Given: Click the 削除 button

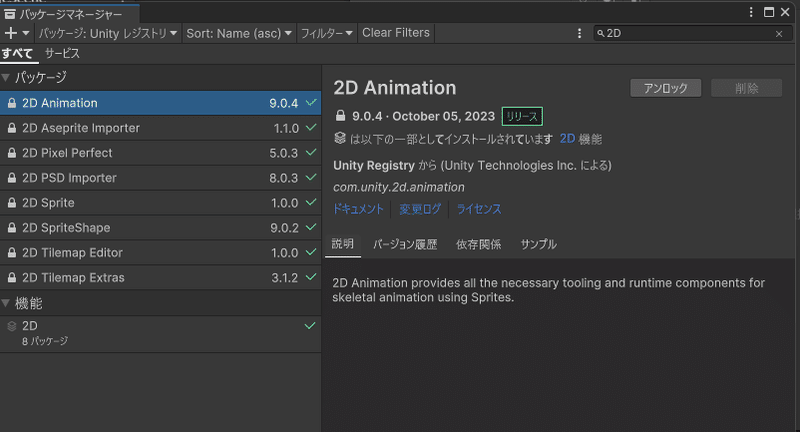Looking at the screenshot, I should [x=746, y=88].
